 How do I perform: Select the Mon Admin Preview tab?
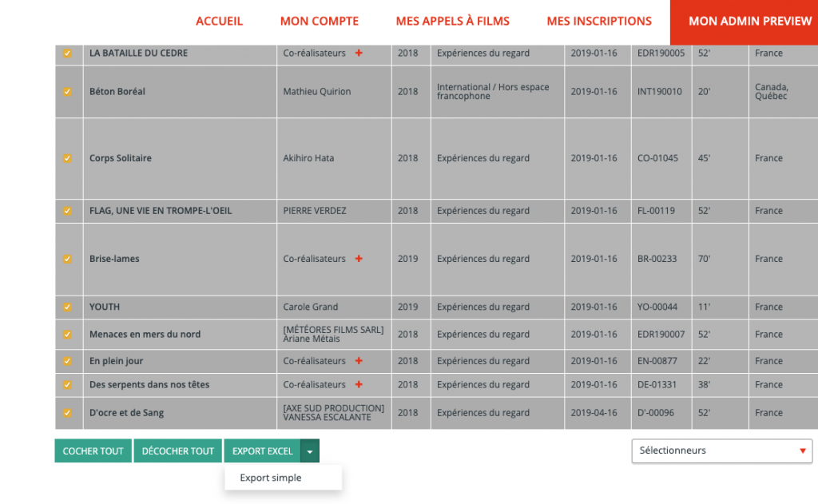[749, 22]
